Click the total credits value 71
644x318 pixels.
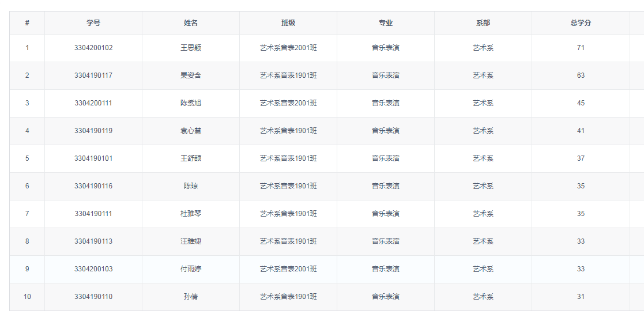[x=581, y=48]
